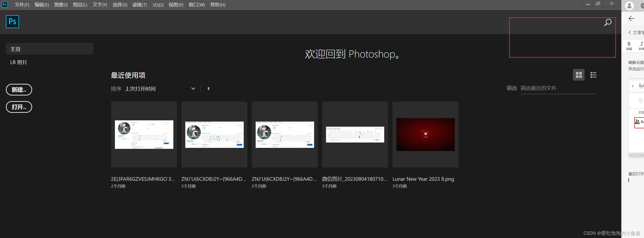Open the 滤镜(T) menu
The image size is (644, 238).
tap(140, 5)
